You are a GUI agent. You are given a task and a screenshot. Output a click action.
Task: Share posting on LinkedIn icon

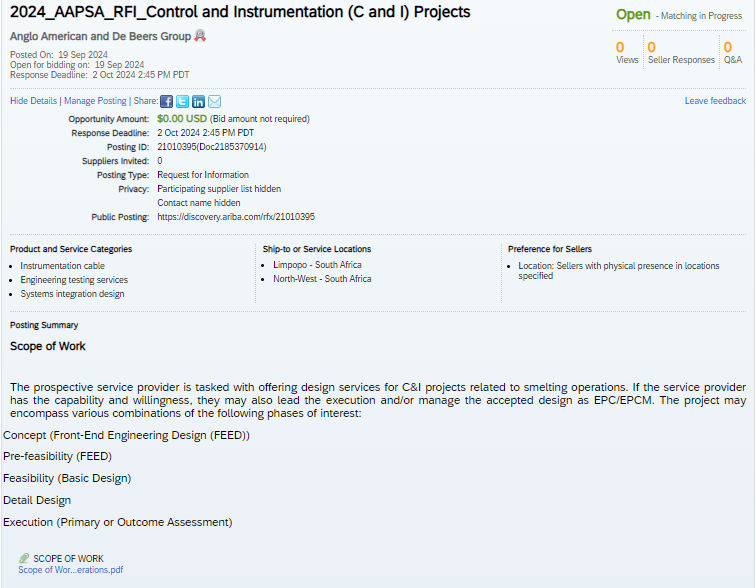tap(198, 101)
